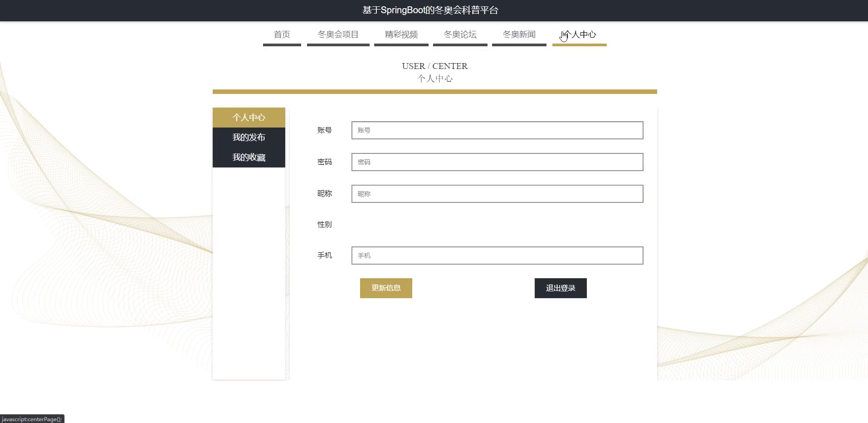Select the 冬奥新闻 navigation tab
The image size is (868, 423).
click(519, 34)
